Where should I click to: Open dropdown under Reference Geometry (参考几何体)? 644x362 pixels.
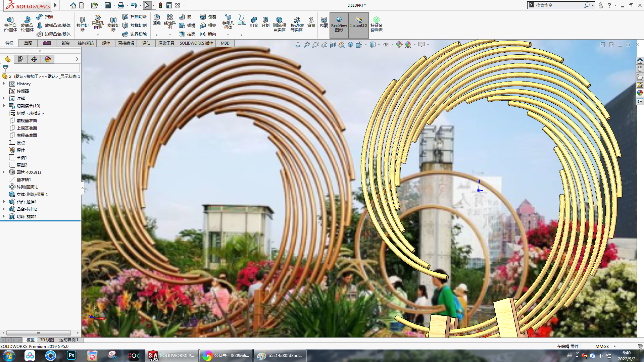(228, 35)
